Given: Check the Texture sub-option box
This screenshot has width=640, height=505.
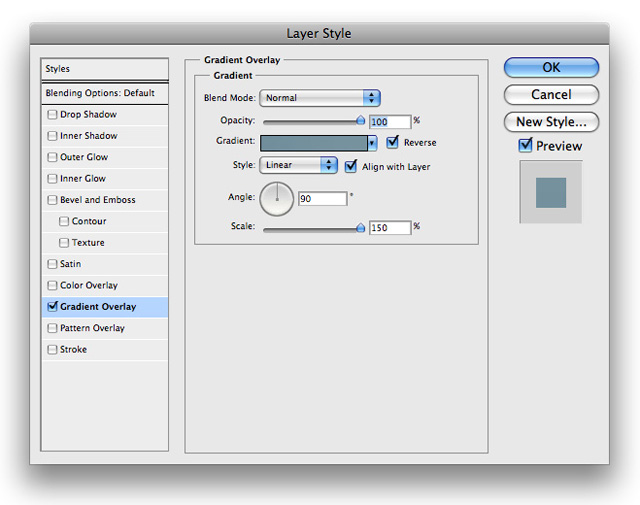Looking at the screenshot, I should tap(64, 243).
